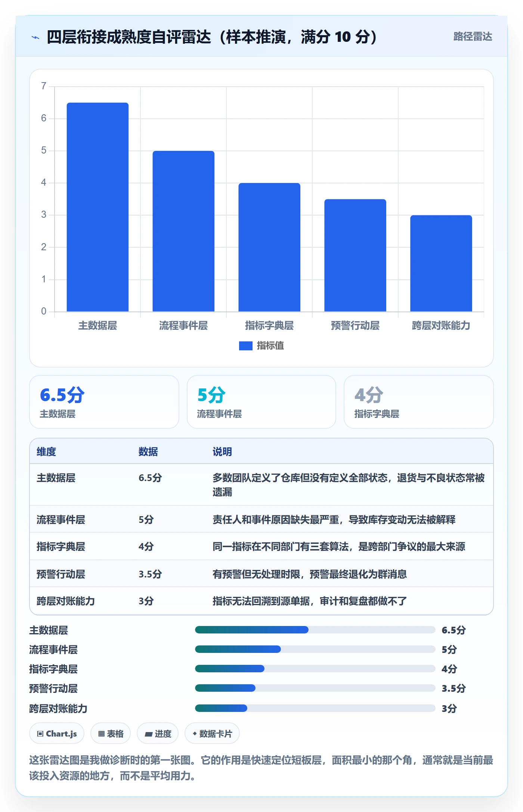This screenshot has height=812, width=523.
Task: Click the 跨层对账能力 bar in chart
Action: click(x=441, y=263)
